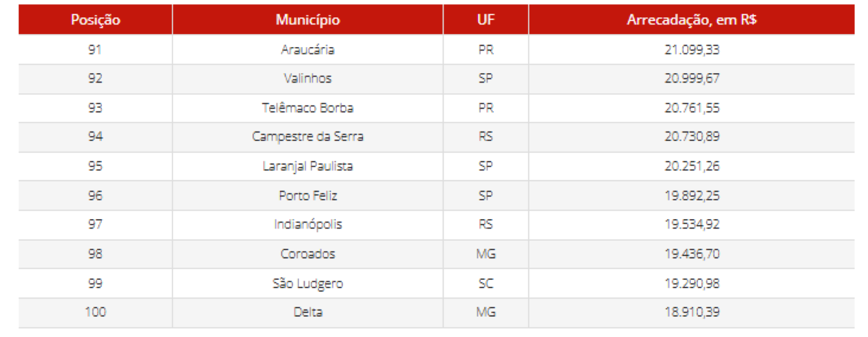Select the Porto Feliz row name

click(307, 196)
